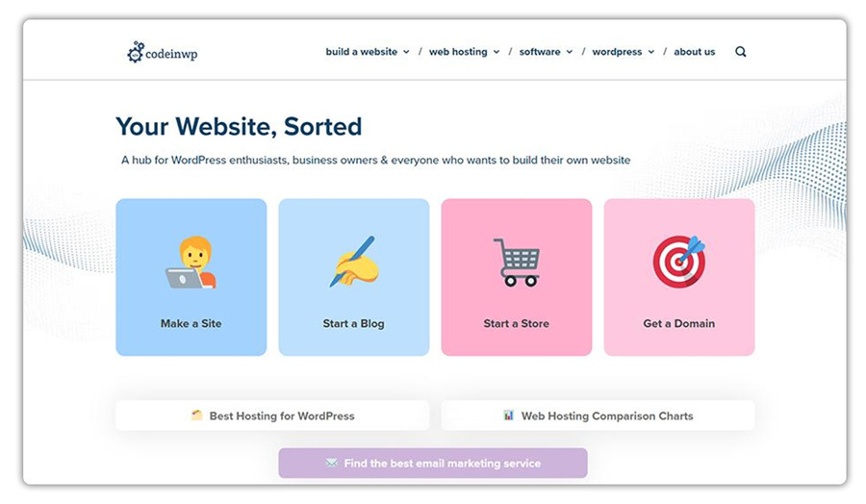
Task: Choose the writing hand pen icon
Action: pos(353,262)
